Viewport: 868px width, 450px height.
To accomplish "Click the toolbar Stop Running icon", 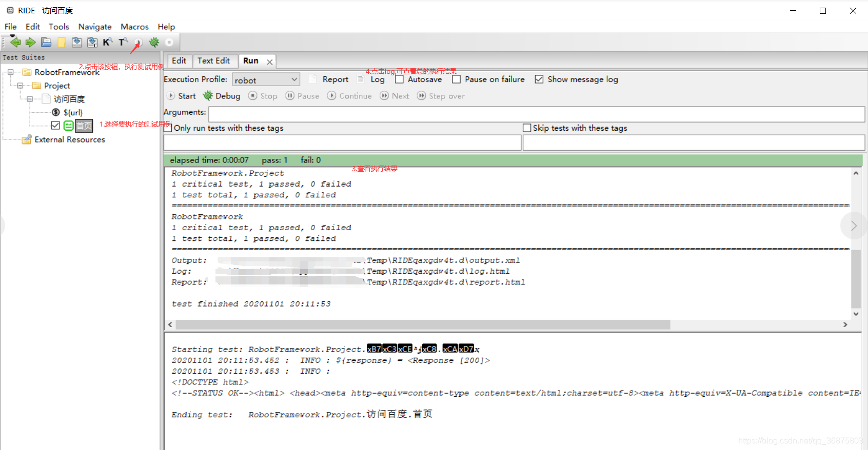I will 169,43.
